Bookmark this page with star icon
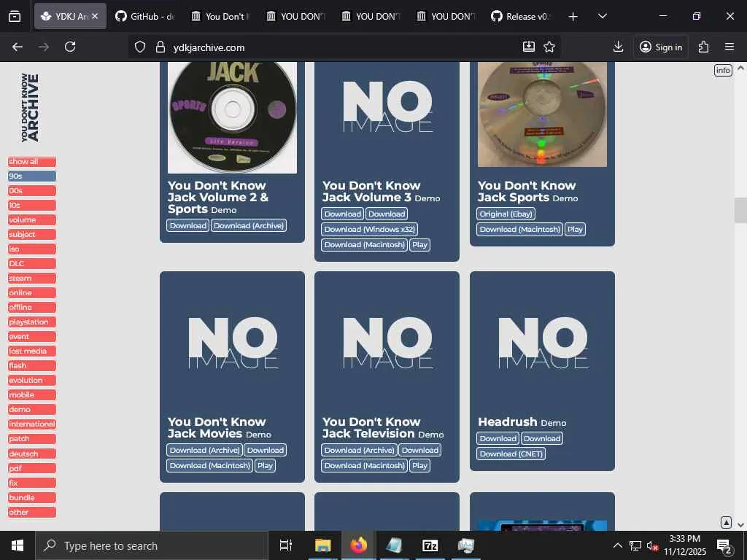This screenshot has height=560, width=747. click(549, 47)
